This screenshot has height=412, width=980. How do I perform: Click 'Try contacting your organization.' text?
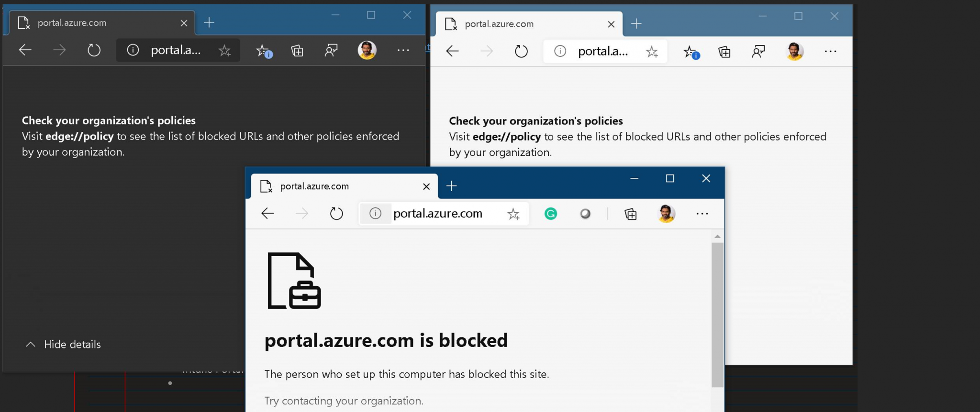coord(344,401)
